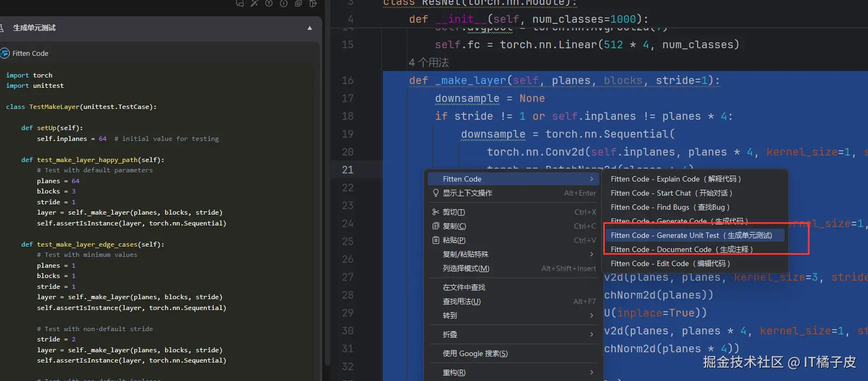The width and height of the screenshot is (868, 381).
Task: Click the magic wand icon in Fitten toolbar
Action: pos(254,3)
